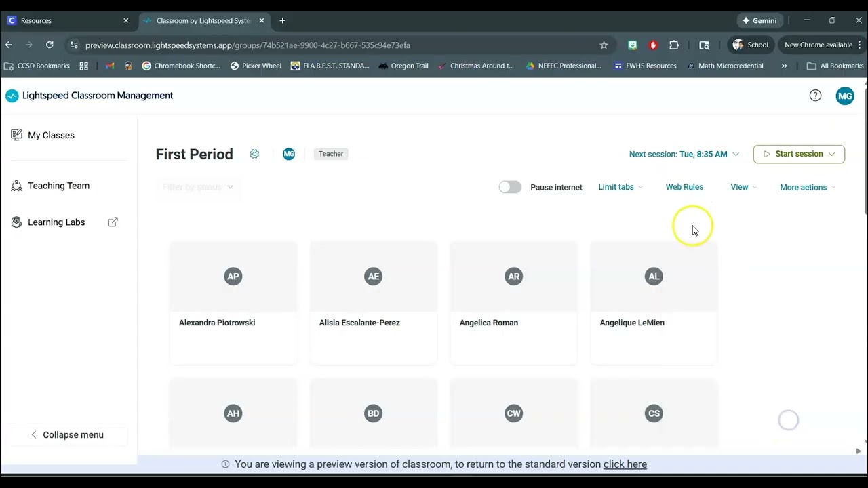Viewport: 868px width, 488px height.
Task: Click the CW student avatar
Action: pyautogui.click(x=514, y=413)
